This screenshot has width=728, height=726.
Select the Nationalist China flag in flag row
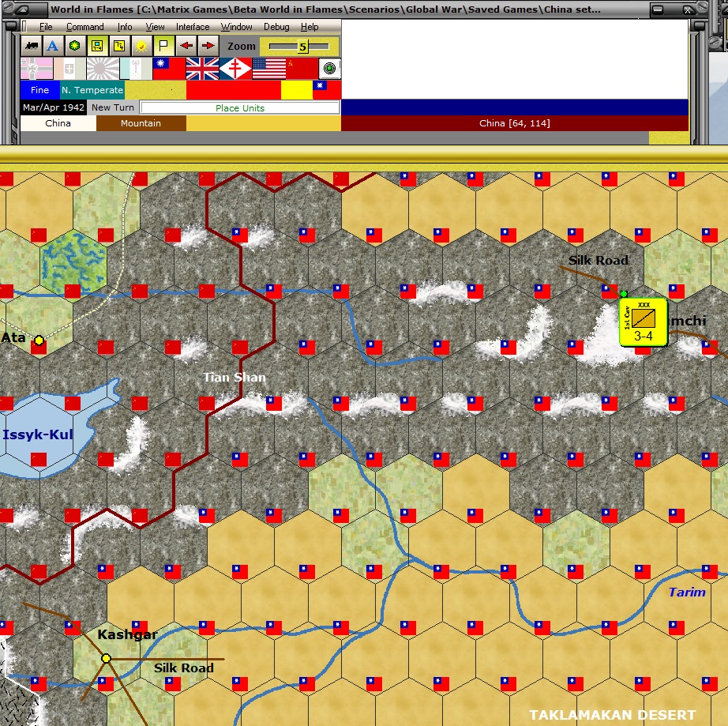(x=169, y=69)
